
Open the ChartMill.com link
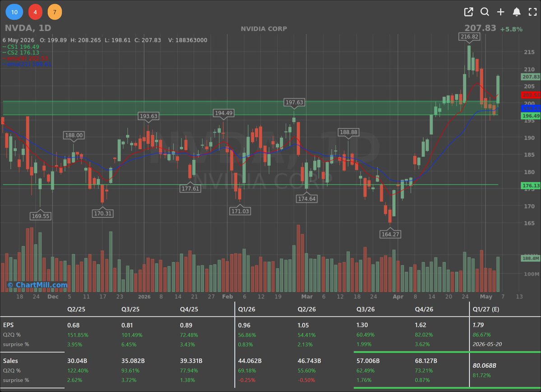pyautogui.click(x=37, y=285)
